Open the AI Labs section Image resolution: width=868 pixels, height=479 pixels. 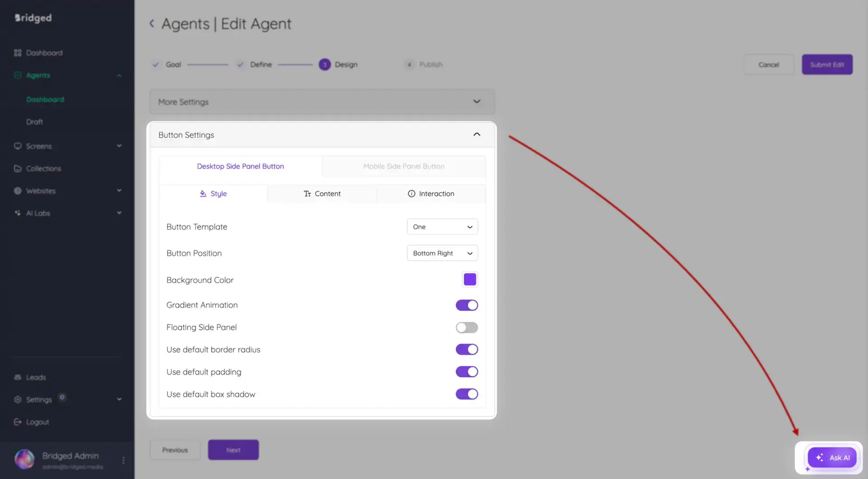[37, 213]
